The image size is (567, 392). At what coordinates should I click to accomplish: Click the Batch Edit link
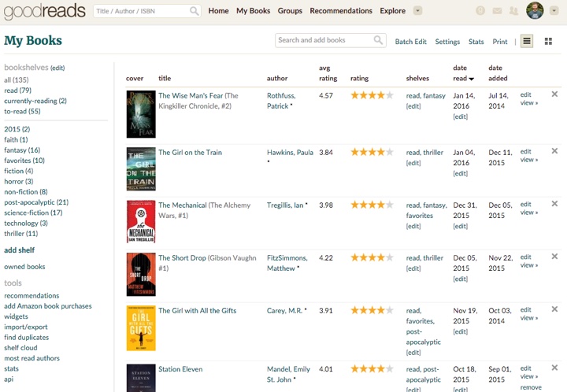click(410, 42)
